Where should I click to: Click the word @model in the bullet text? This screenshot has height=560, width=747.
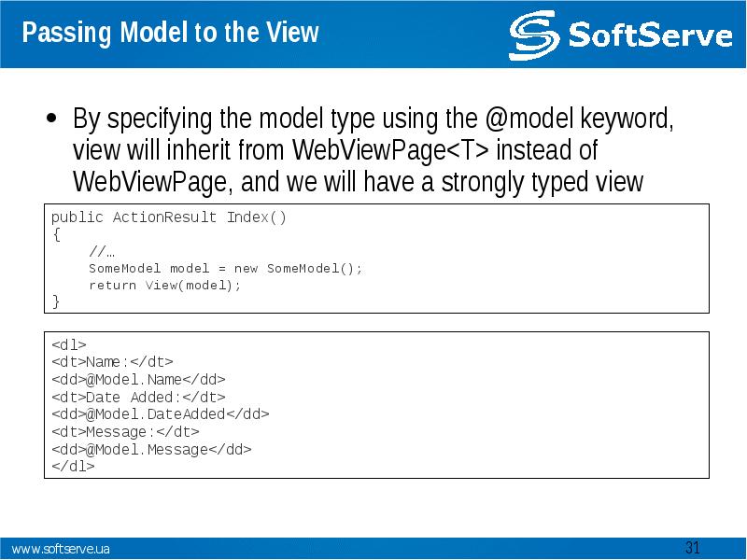(x=529, y=120)
